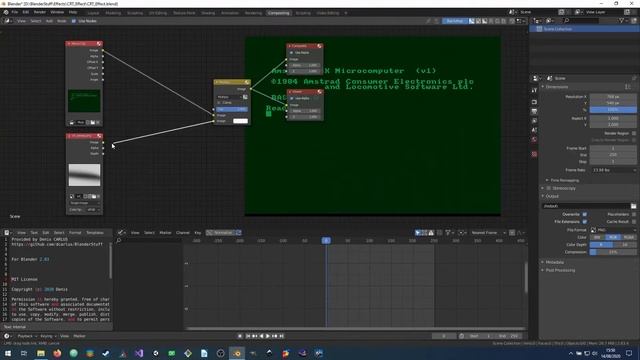
Task: Click Frame Start field
Action: click(613, 149)
